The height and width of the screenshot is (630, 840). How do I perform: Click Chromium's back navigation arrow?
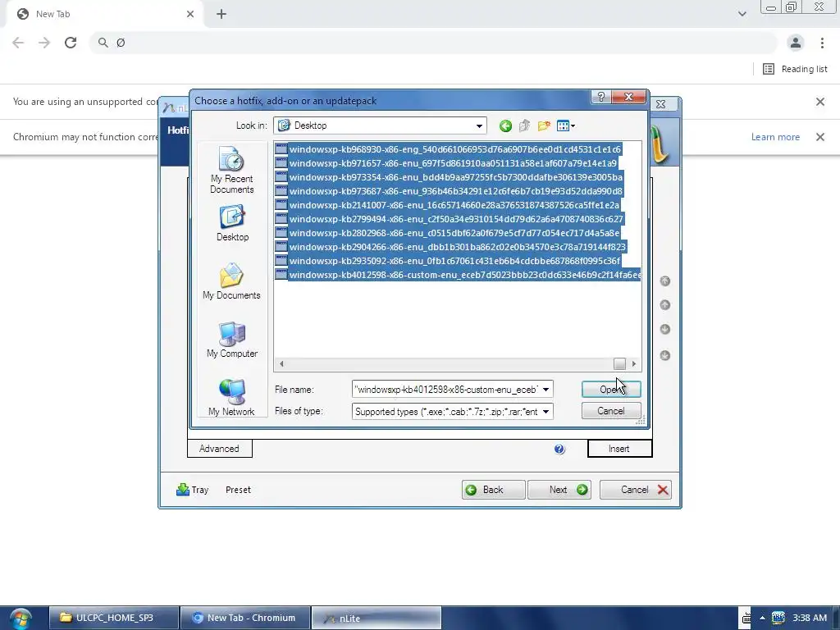(x=18, y=43)
